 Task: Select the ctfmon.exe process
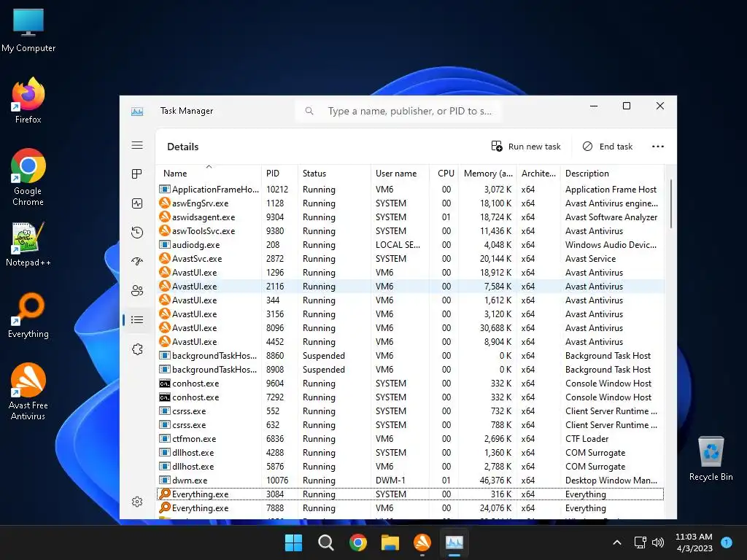click(410, 438)
